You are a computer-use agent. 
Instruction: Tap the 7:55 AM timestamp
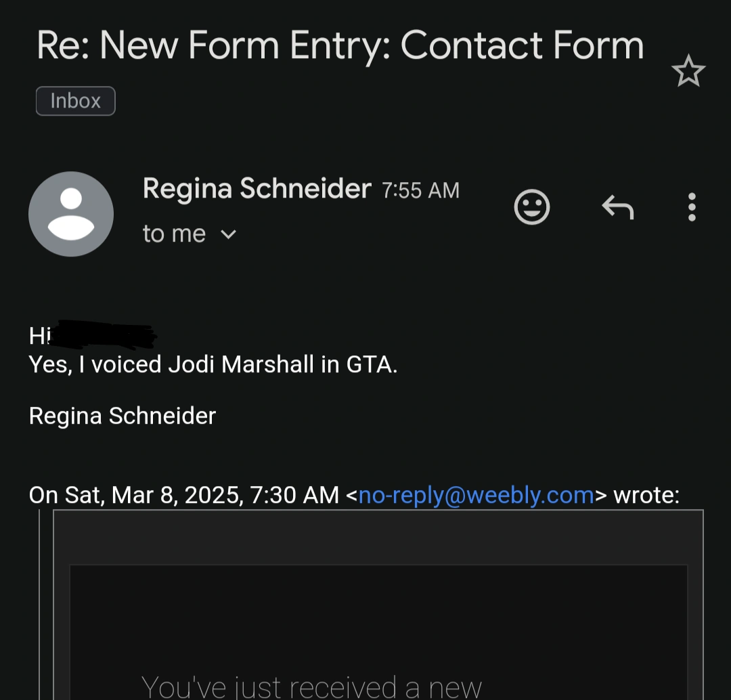pyautogui.click(x=420, y=191)
